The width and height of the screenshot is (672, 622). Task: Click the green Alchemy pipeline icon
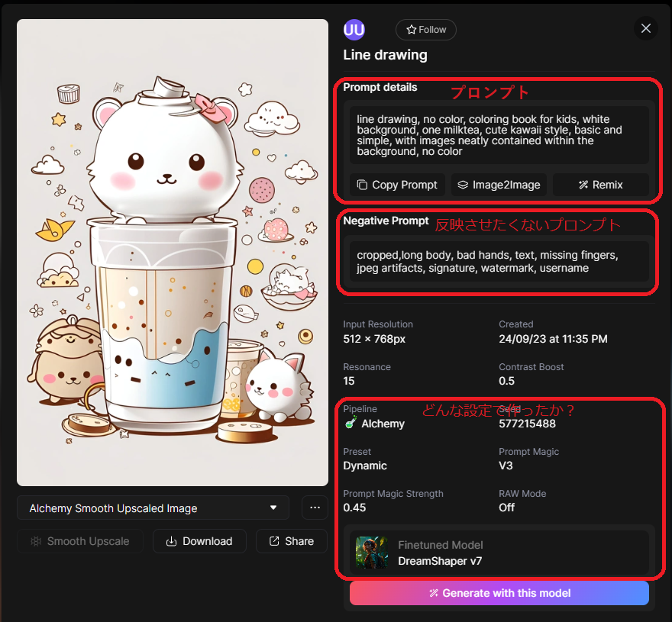(351, 423)
